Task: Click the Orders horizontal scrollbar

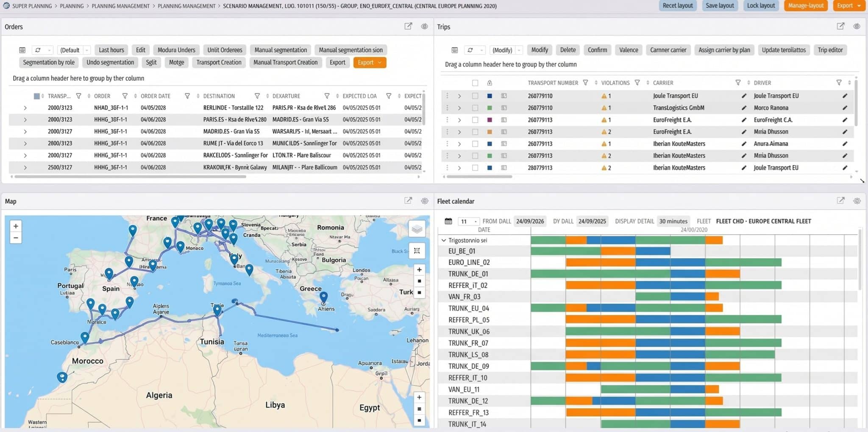Action: (x=130, y=177)
